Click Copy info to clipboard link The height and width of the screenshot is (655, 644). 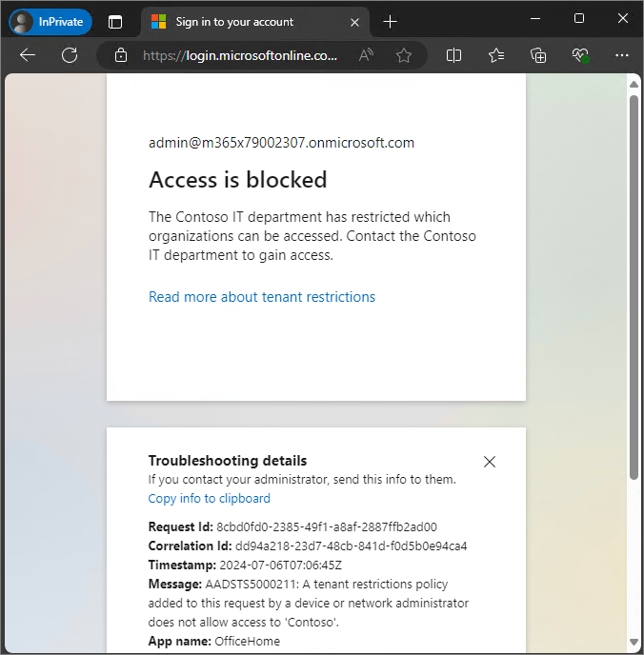click(x=209, y=498)
